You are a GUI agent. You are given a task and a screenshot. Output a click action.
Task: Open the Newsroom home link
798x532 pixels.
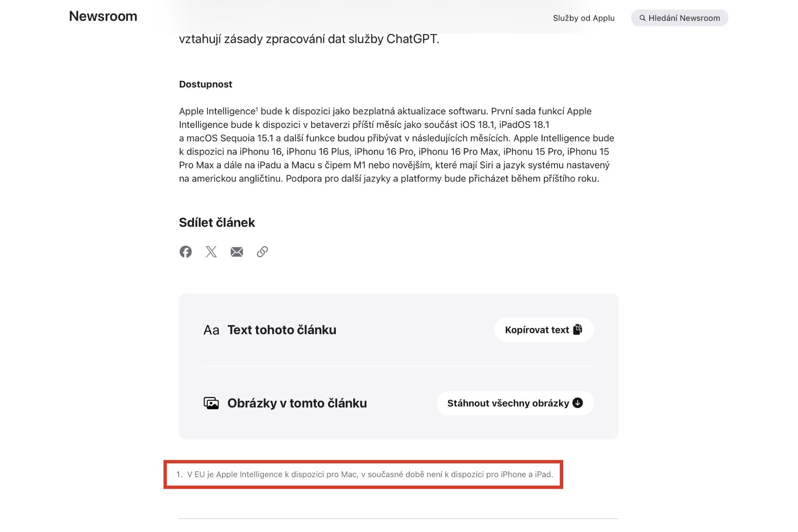(103, 16)
